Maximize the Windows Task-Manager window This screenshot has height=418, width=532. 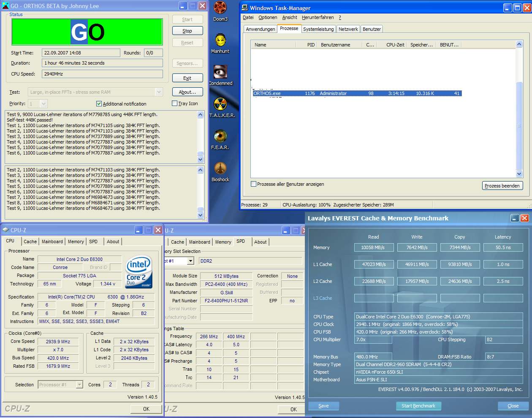[518, 8]
